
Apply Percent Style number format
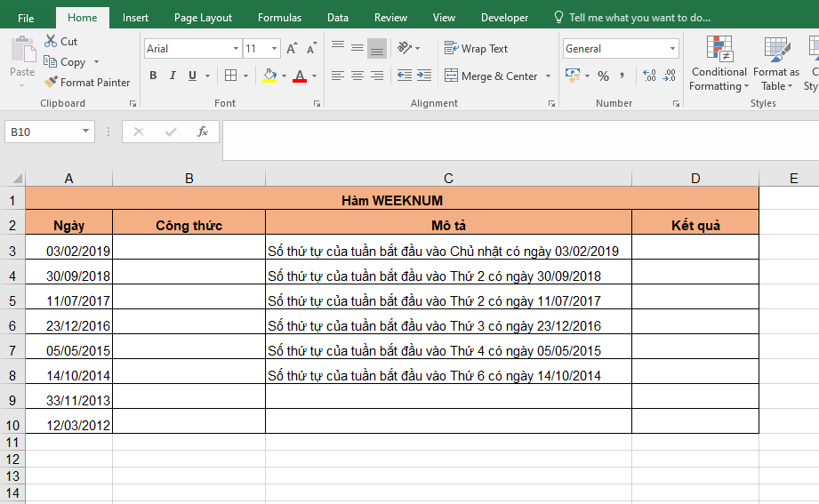point(603,76)
